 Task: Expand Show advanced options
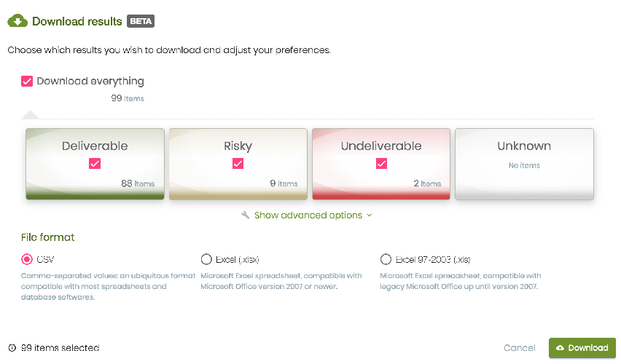click(308, 215)
